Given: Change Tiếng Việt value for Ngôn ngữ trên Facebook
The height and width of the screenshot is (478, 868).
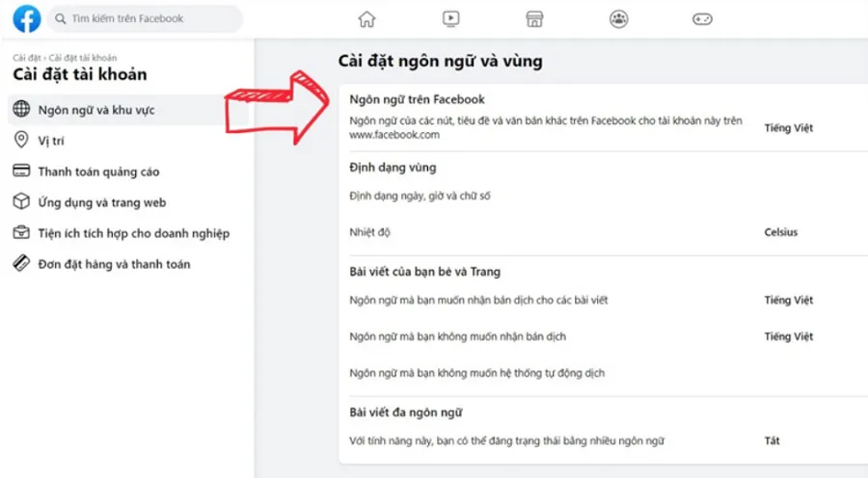Looking at the screenshot, I should tap(788, 128).
